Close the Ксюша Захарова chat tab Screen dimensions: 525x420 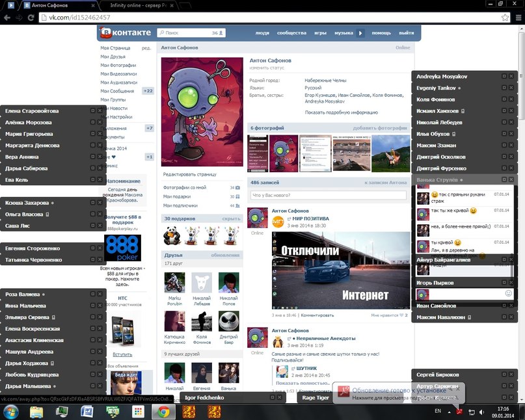[100, 202]
